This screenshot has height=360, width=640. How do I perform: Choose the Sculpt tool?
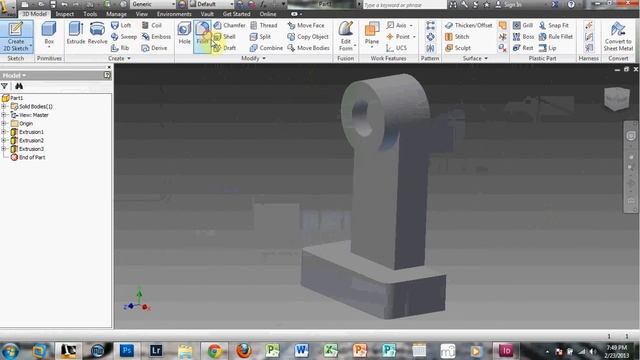click(x=458, y=48)
